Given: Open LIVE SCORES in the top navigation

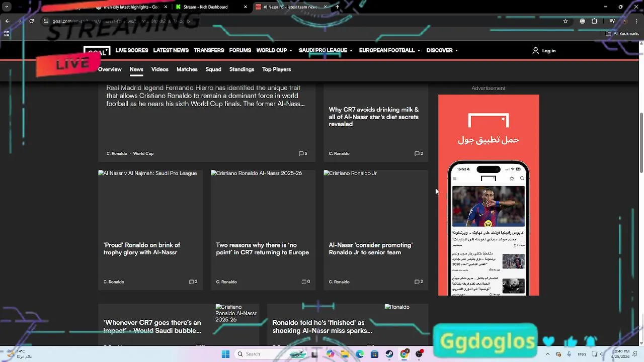Looking at the screenshot, I should (x=132, y=50).
